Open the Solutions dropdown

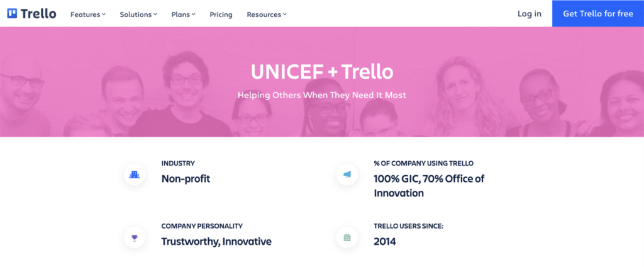click(138, 14)
